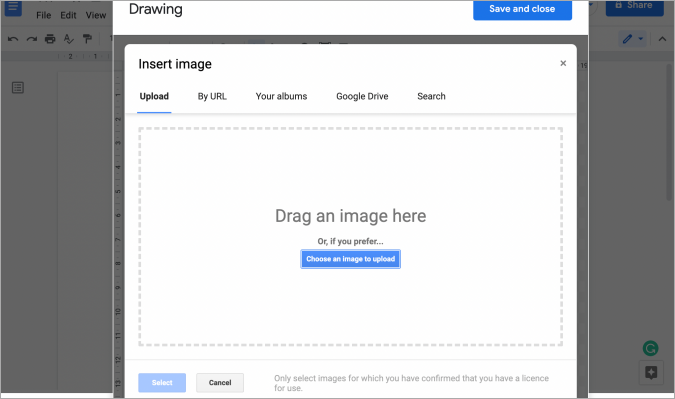
Task: Open the Search tab
Action: [431, 96]
